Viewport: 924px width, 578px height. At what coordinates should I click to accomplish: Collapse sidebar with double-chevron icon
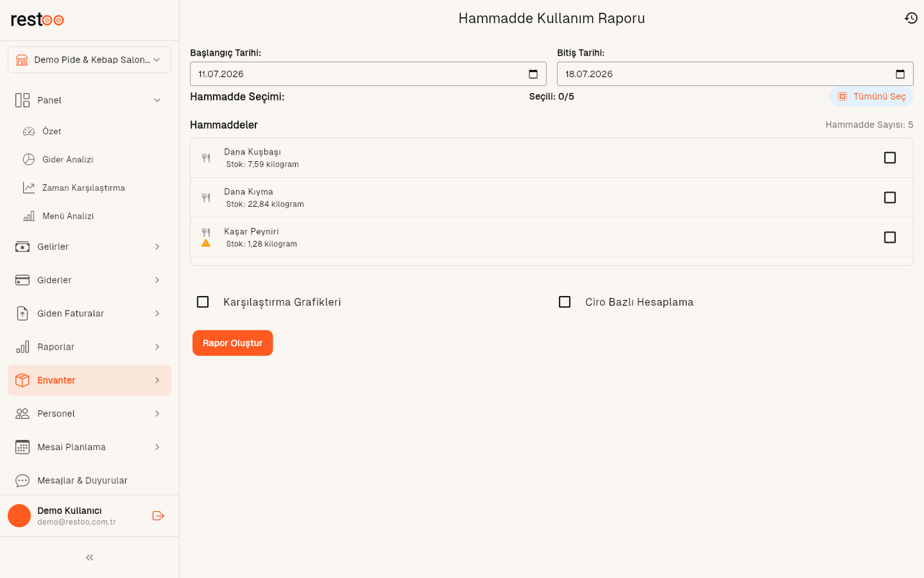(x=90, y=558)
